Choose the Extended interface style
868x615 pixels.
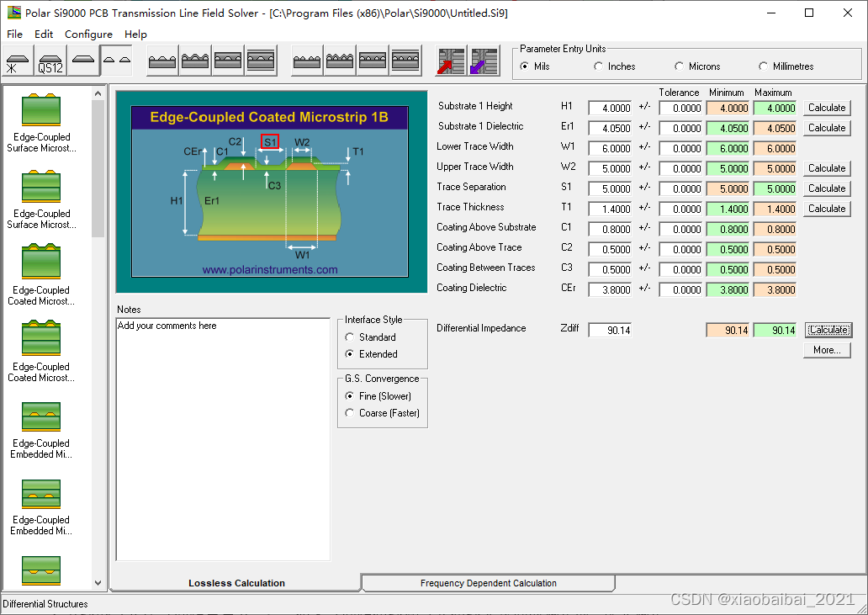tap(371, 353)
